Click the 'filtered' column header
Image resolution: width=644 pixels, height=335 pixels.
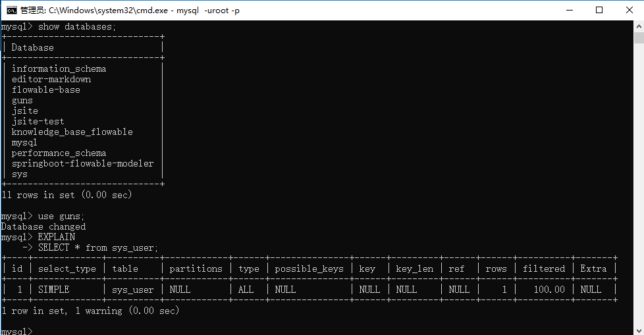[544, 269]
